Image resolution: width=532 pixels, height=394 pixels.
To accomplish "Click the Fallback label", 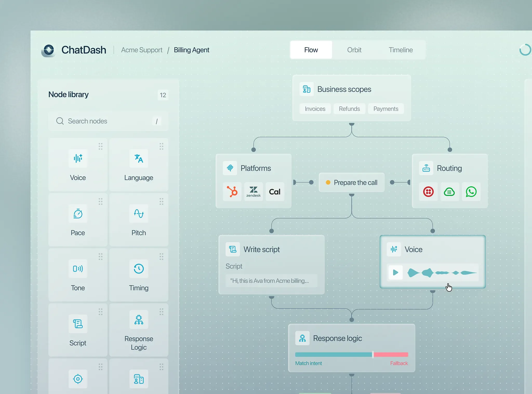I will [399, 363].
